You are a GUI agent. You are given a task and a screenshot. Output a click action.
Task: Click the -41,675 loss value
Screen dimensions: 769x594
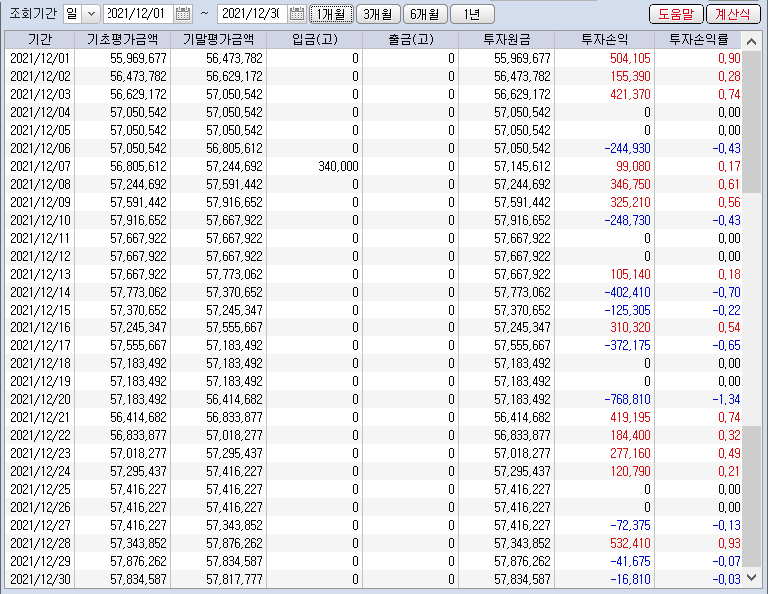pos(630,561)
